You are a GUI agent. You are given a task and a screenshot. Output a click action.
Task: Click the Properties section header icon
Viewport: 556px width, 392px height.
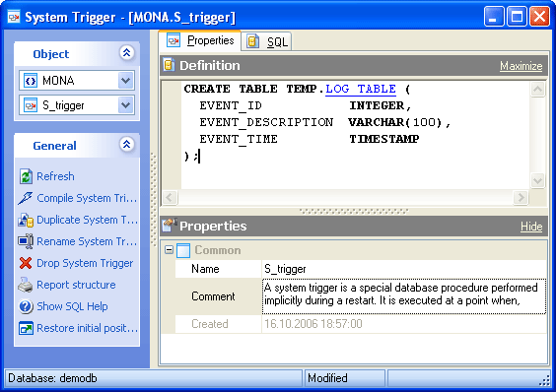click(x=170, y=226)
